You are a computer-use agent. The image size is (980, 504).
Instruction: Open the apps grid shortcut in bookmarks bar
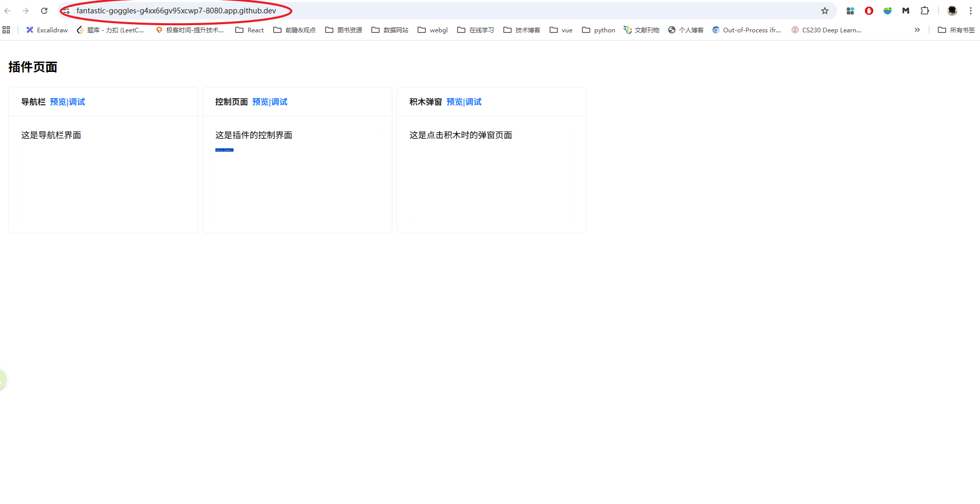click(6, 30)
